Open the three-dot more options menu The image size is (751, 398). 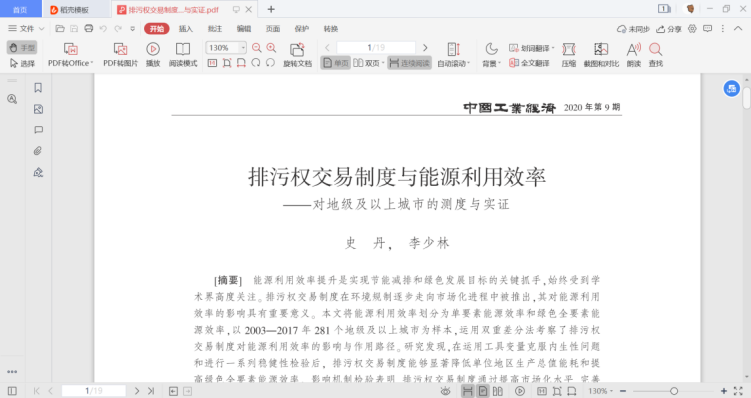[x=723, y=29]
